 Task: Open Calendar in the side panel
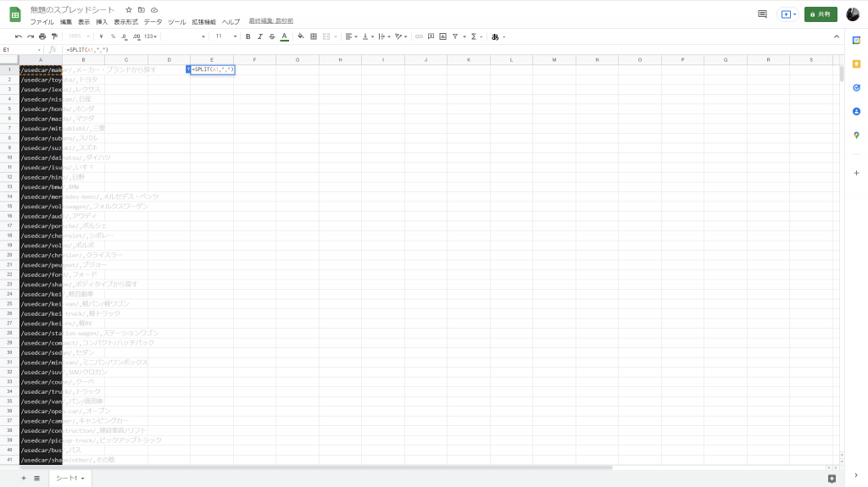click(856, 41)
